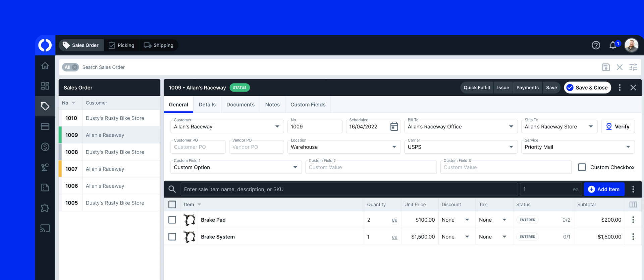Close the 1009 order panel
Viewport: 644px width, 280px height.
[x=633, y=88]
